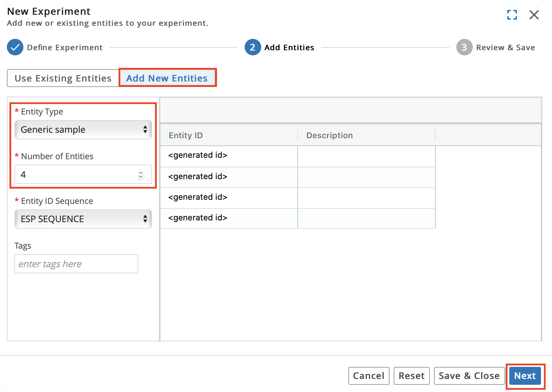The height and width of the screenshot is (392, 552).
Task: Select third generated id row cell
Action: click(x=229, y=198)
